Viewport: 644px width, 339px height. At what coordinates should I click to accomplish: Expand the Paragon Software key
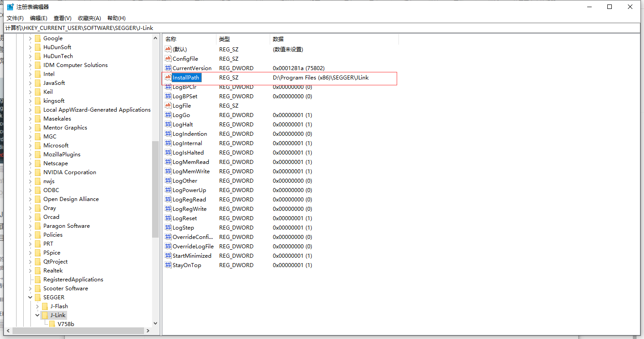point(30,226)
